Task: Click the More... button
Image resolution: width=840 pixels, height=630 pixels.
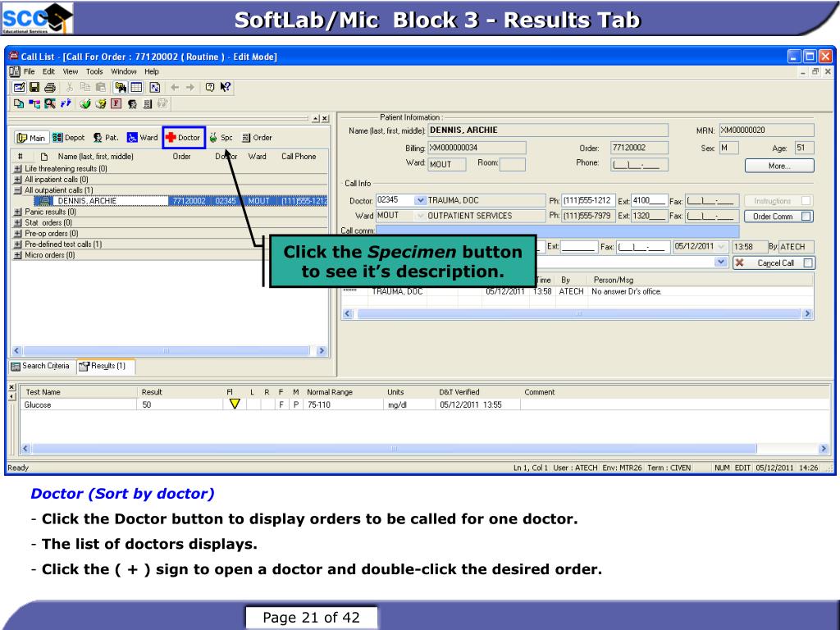Action: coord(779,166)
